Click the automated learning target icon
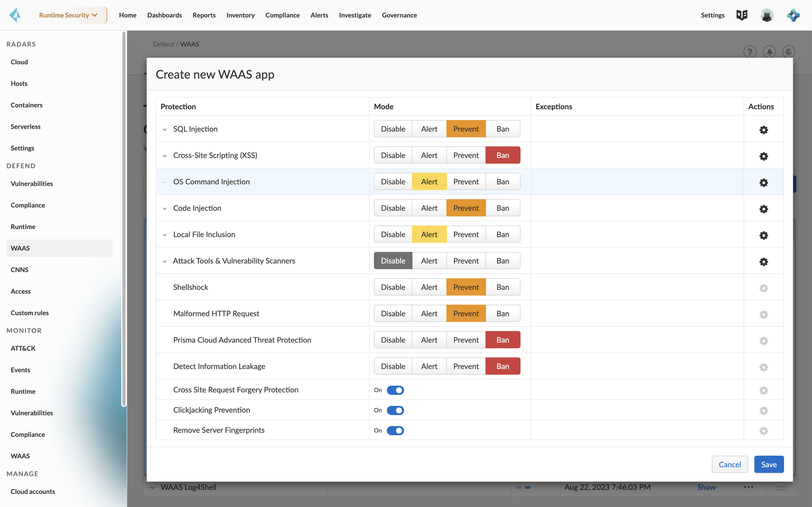The image size is (812, 507). coord(789,51)
